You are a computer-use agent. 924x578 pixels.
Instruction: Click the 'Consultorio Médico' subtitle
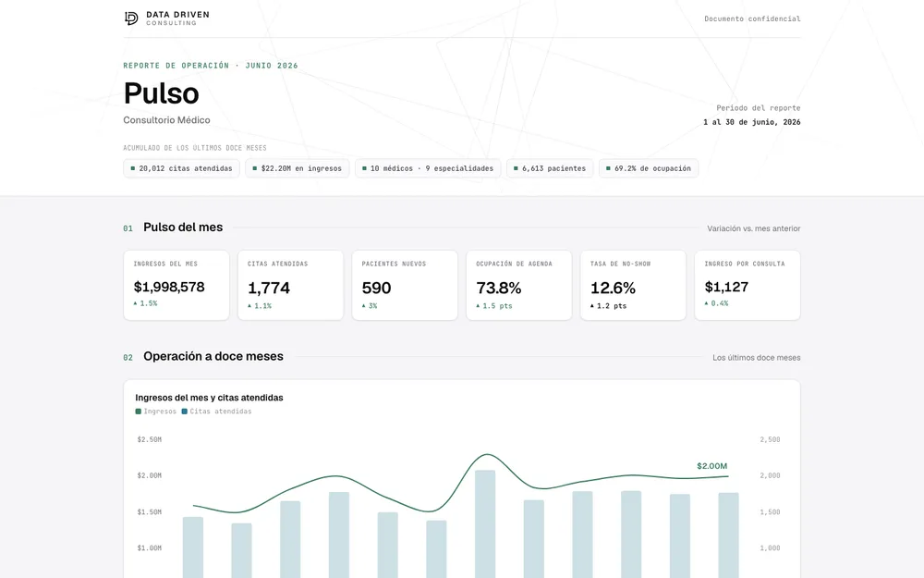click(166, 119)
